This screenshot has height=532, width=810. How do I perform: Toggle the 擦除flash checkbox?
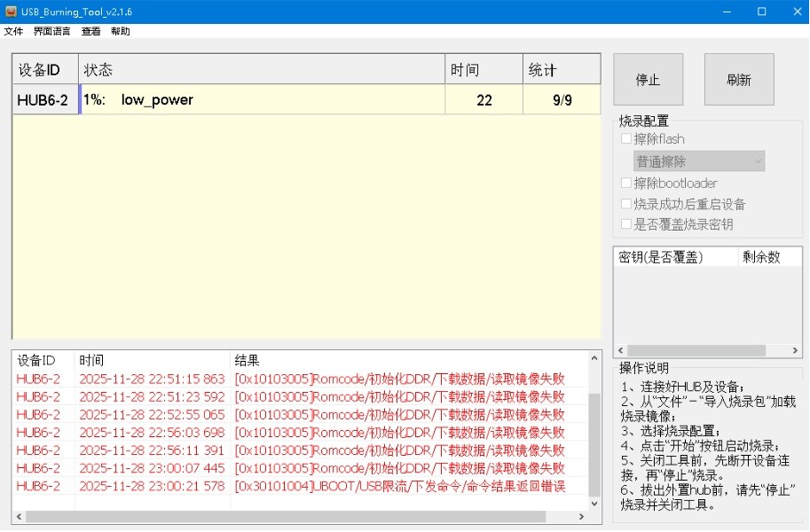(626, 139)
